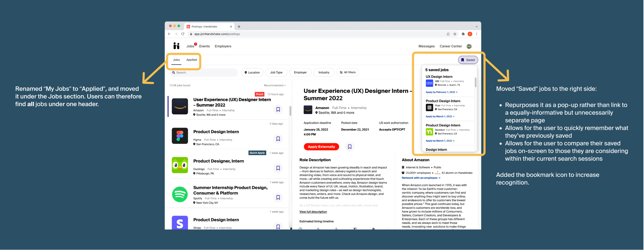Image resolution: width=644 pixels, height=250 pixels.
Task: Click the job search input field
Action: tap(204, 72)
